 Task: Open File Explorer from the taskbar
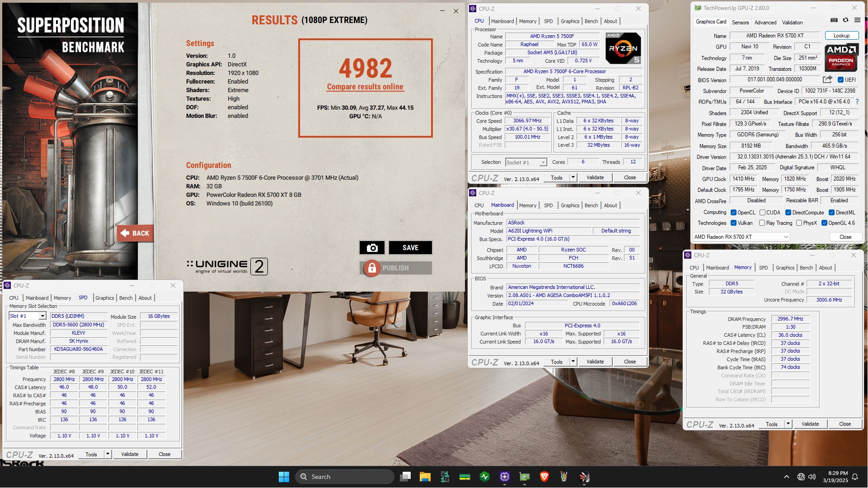coord(425,477)
